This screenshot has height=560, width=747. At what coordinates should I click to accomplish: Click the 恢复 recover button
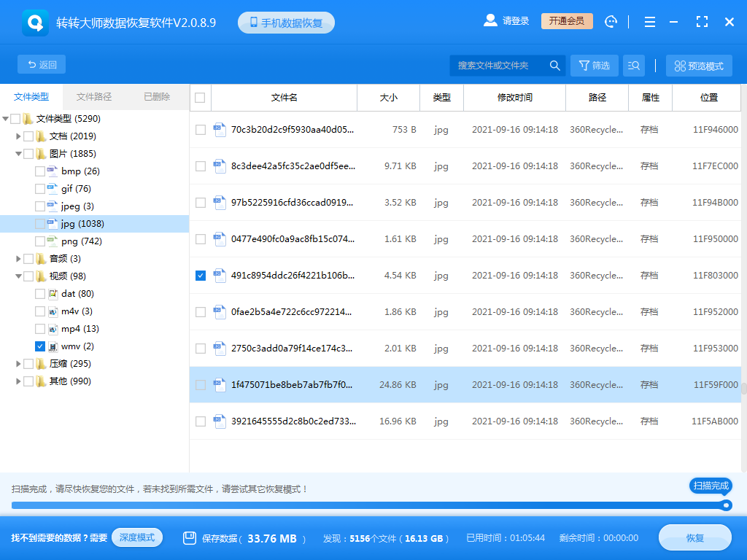click(x=694, y=537)
